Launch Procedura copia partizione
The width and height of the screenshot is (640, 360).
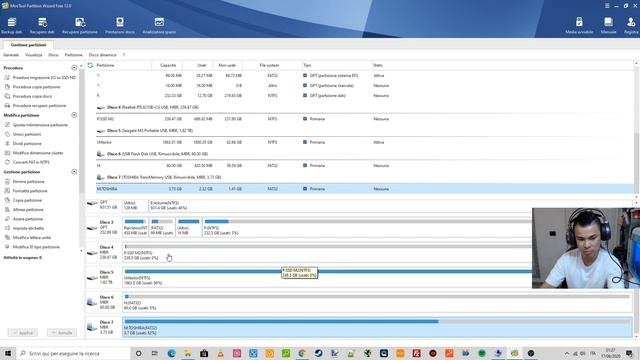point(32,87)
